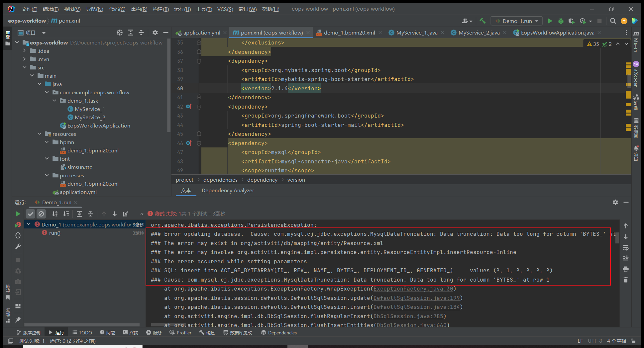
Task: Open the 重构(R) menu
Action: point(139,9)
